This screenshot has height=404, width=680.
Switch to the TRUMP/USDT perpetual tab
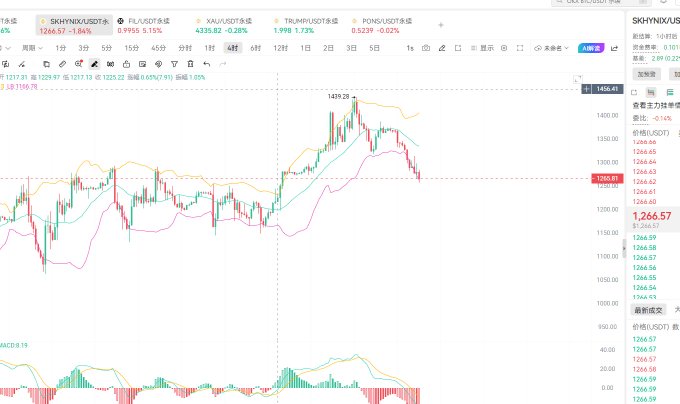pyautogui.click(x=306, y=26)
